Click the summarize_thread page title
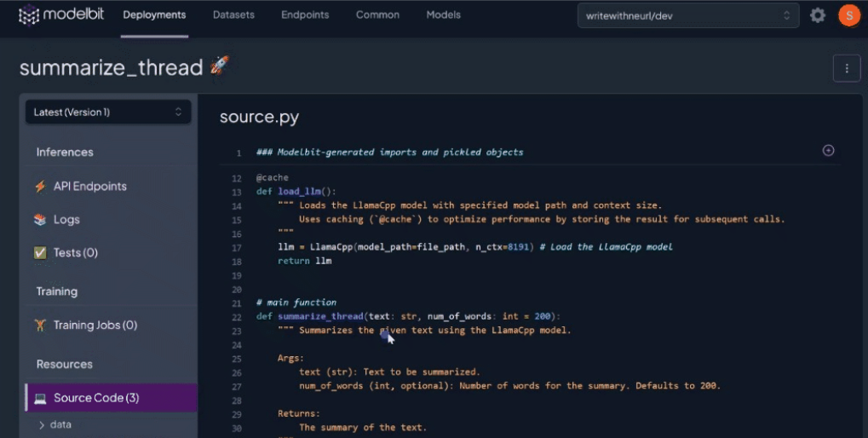This screenshot has height=438, width=868. pyautogui.click(x=112, y=67)
